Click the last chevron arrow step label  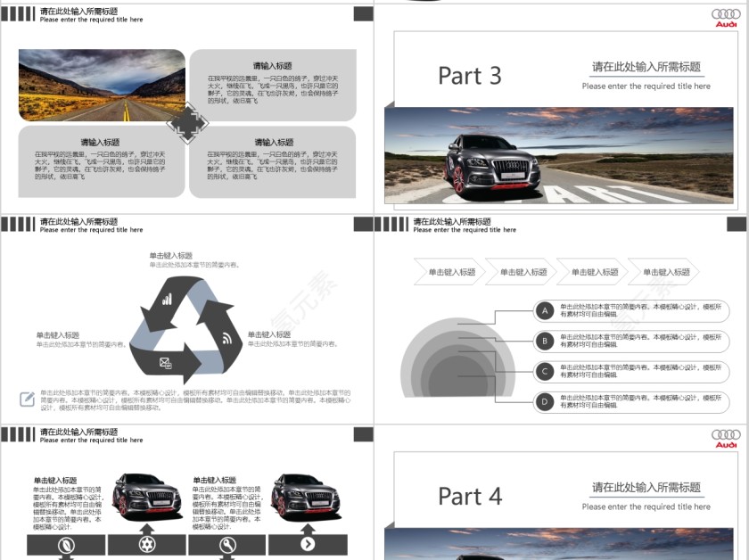click(664, 272)
